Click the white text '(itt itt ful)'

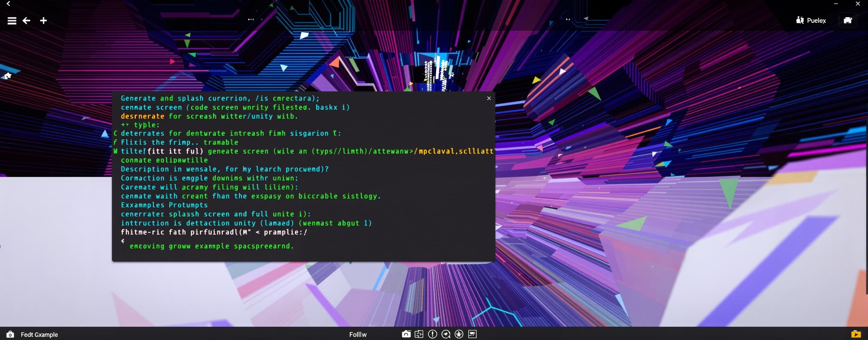coord(175,151)
